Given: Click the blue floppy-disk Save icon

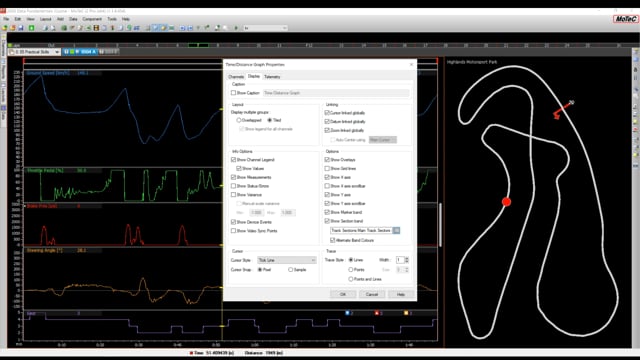Looking at the screenshot, I should point(20,28).
